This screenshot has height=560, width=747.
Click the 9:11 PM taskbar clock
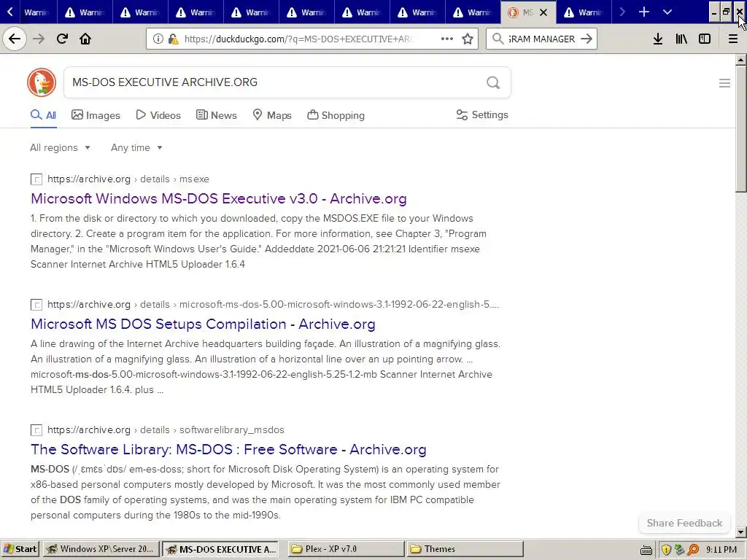[721, 550]
